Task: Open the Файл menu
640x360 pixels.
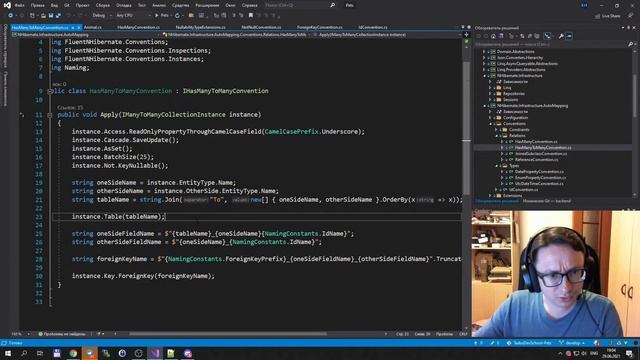Action: click(x=19, y=5)
